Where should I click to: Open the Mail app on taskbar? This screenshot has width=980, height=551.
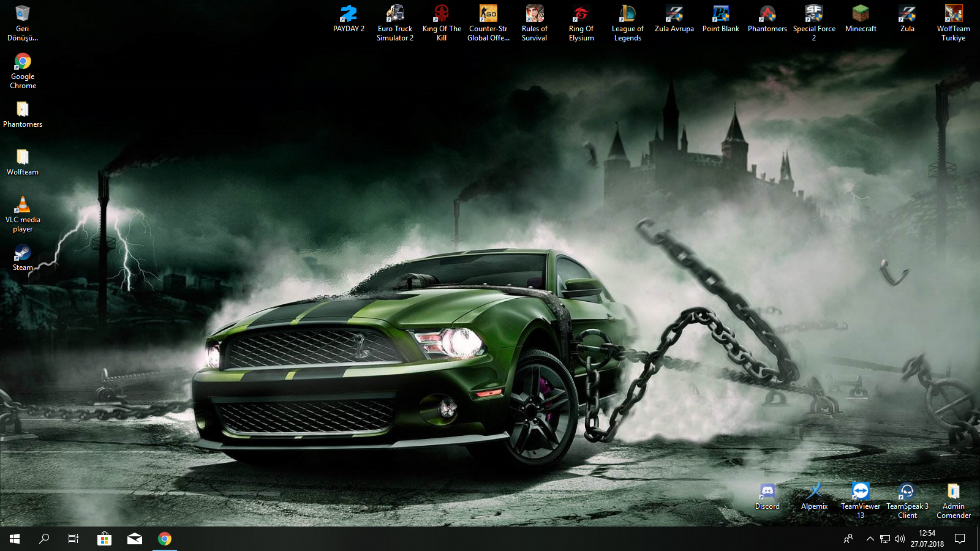click(x=135, y=539)
